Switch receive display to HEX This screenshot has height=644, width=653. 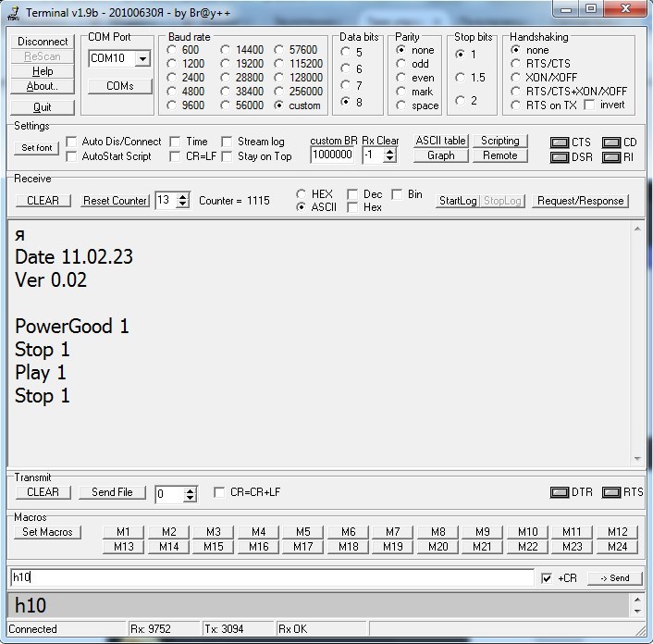(x=302, y=194)
